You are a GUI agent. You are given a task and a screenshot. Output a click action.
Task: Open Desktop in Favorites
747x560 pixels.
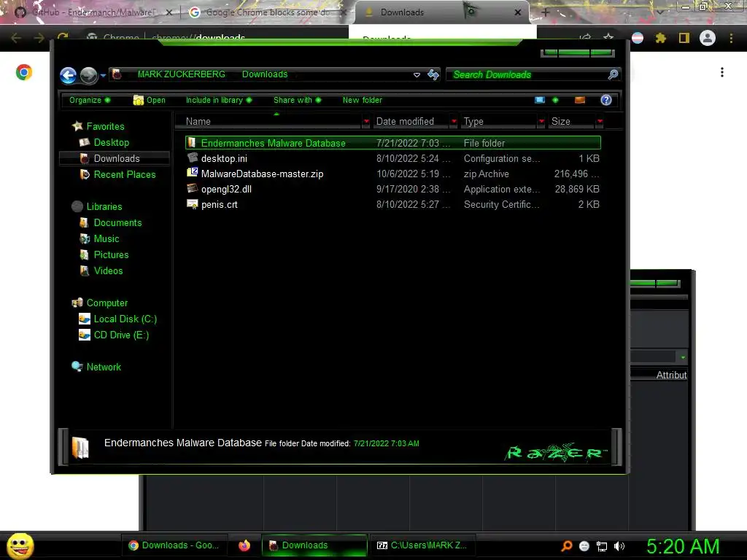(112, 142)
